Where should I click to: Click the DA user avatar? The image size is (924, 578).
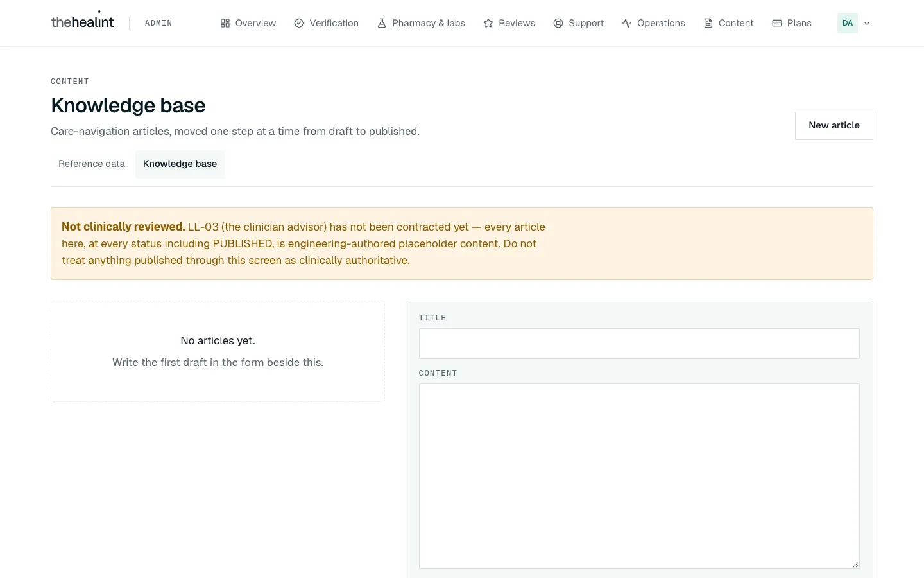848,23
